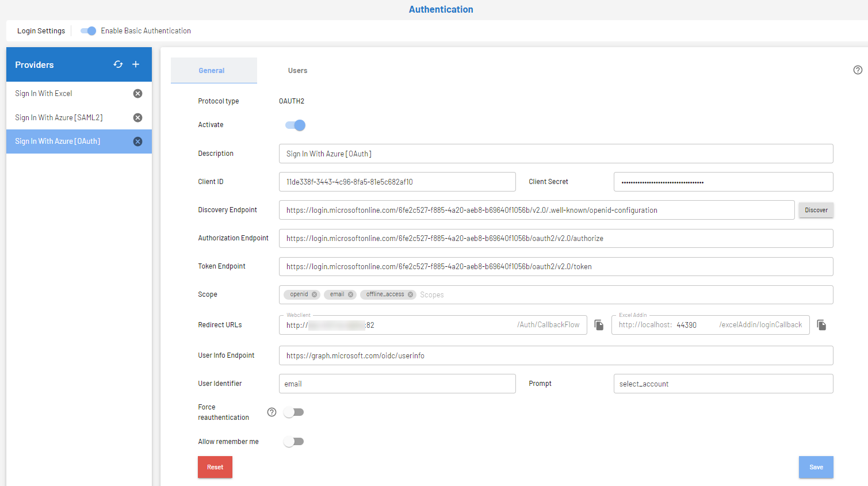Toggle Enable Basic Authentication switch
Viewport: 868px width, 486px height.
tap(89, 31)
